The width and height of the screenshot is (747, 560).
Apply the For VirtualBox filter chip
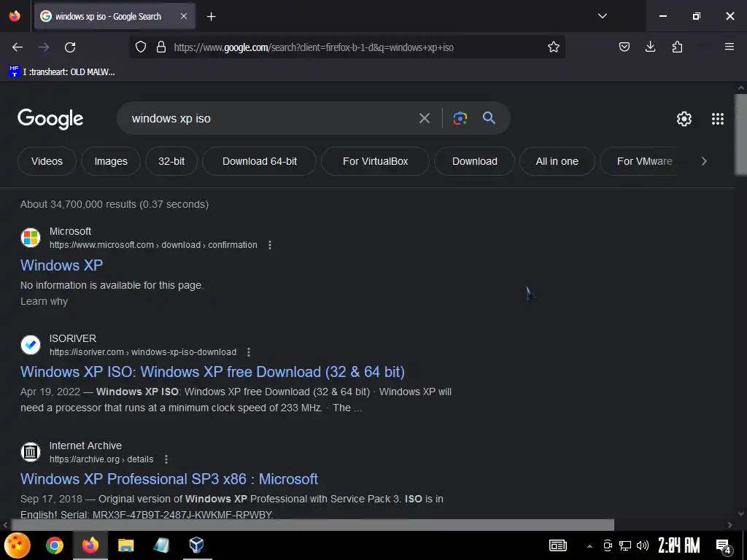point(376,161)
